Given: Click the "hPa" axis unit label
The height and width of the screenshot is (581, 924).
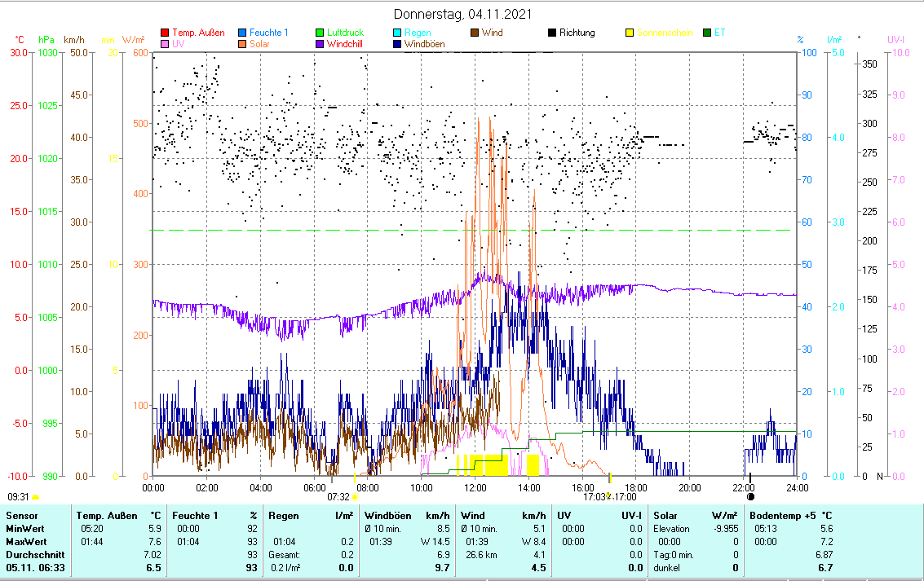Looking at the screenshot, I should pos(46,40).
